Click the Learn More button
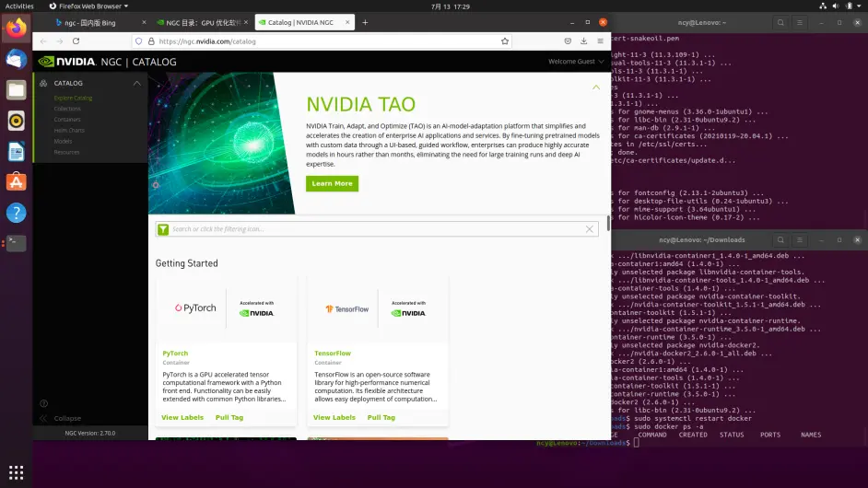 point(332,184)
